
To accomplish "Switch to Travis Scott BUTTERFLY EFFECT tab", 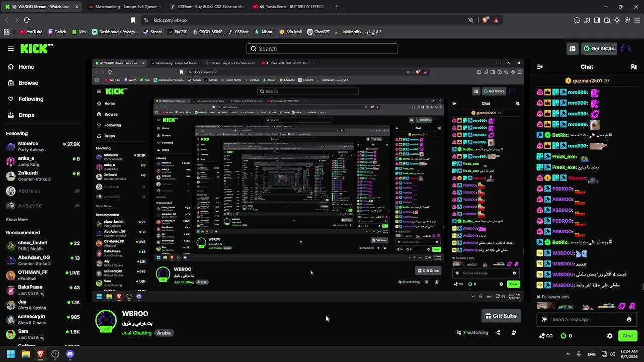I will pyautogui.click(x=289, y=7).
